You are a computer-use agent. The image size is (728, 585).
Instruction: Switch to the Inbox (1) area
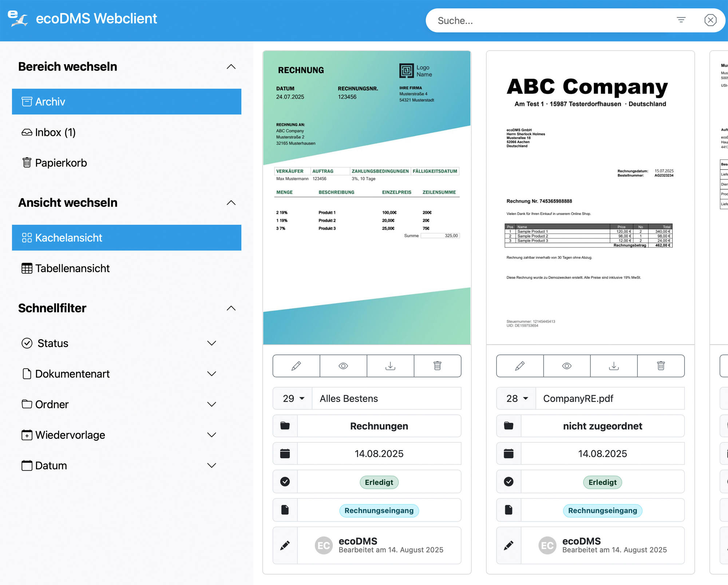55,132
